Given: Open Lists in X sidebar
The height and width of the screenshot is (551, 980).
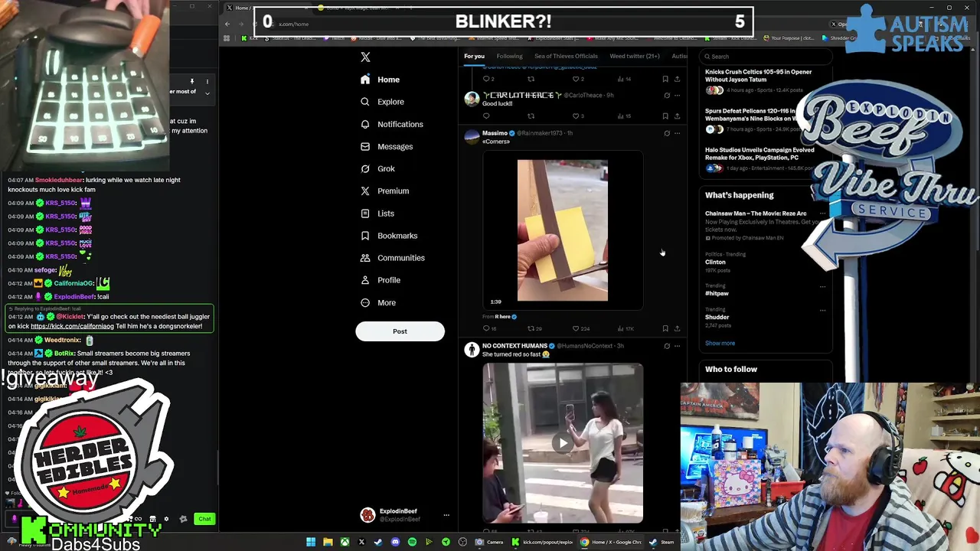Looking at the screenshot, I should pyautogui.click(x=377, y=214).
